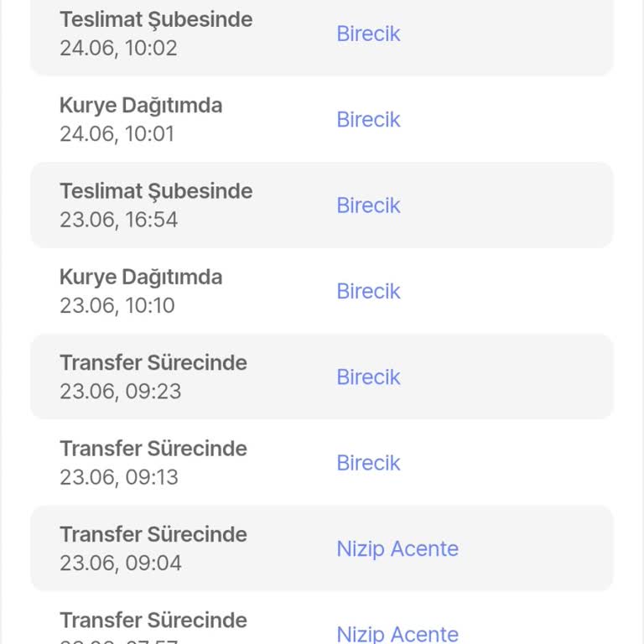This screenshot has height=644, width=644.
Task: Click Birecik link beside 24.06, 10:01 entry
Action: pyautogui.click(x=368, y=119)
